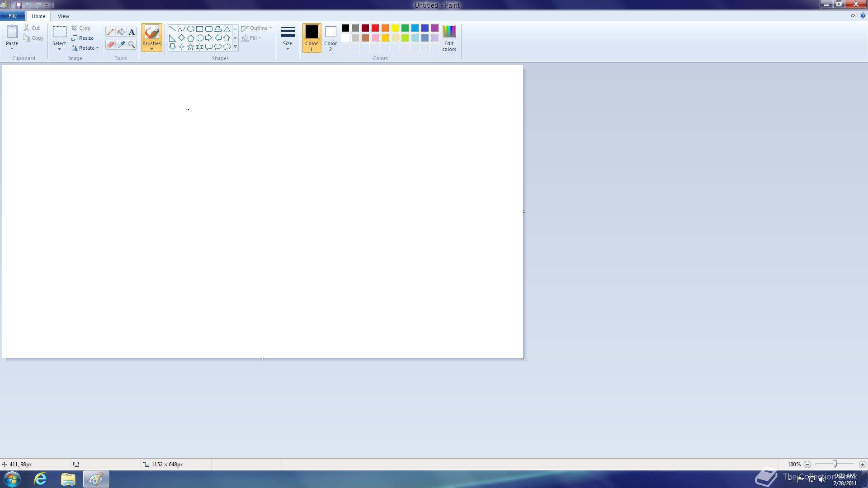Select the Magnifier tool

pos(132,44)
